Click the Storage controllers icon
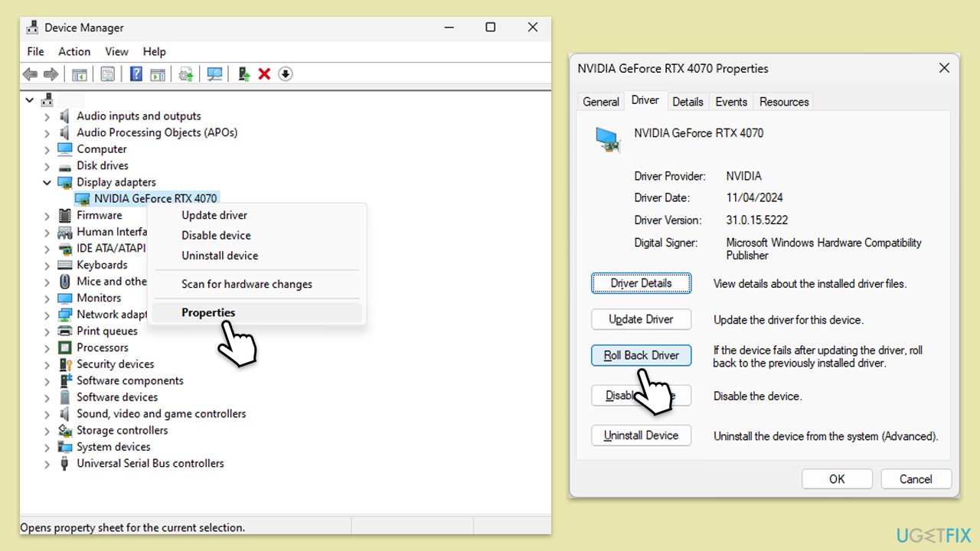This screenshot has width=980, height=551. (x=65, y=430)
